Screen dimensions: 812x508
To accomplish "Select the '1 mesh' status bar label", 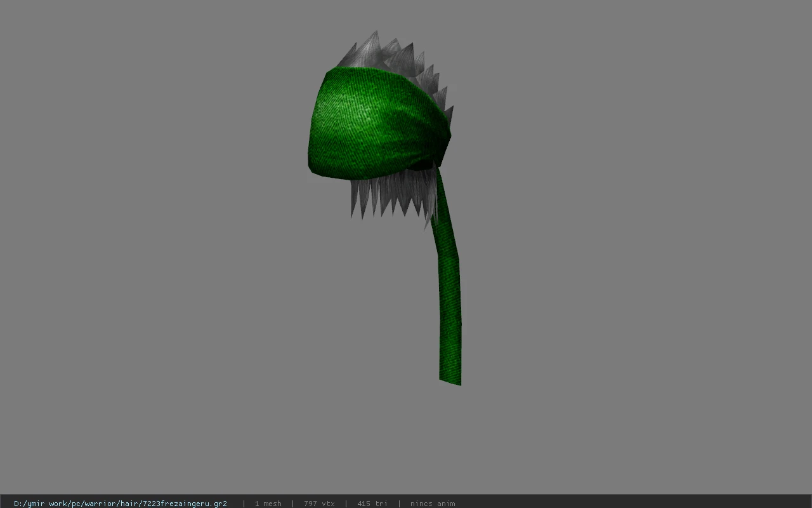I will point(268,504).
